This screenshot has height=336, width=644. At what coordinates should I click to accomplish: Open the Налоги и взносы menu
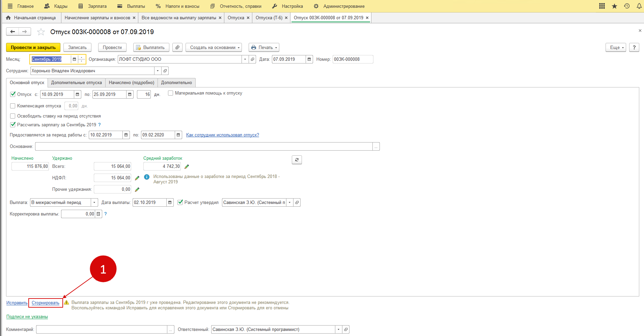177,6
